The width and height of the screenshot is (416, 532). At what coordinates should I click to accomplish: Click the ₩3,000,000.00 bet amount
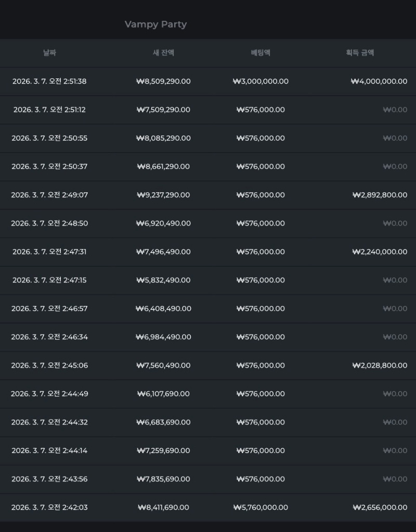pyautogui.click(x=261, y=82)
